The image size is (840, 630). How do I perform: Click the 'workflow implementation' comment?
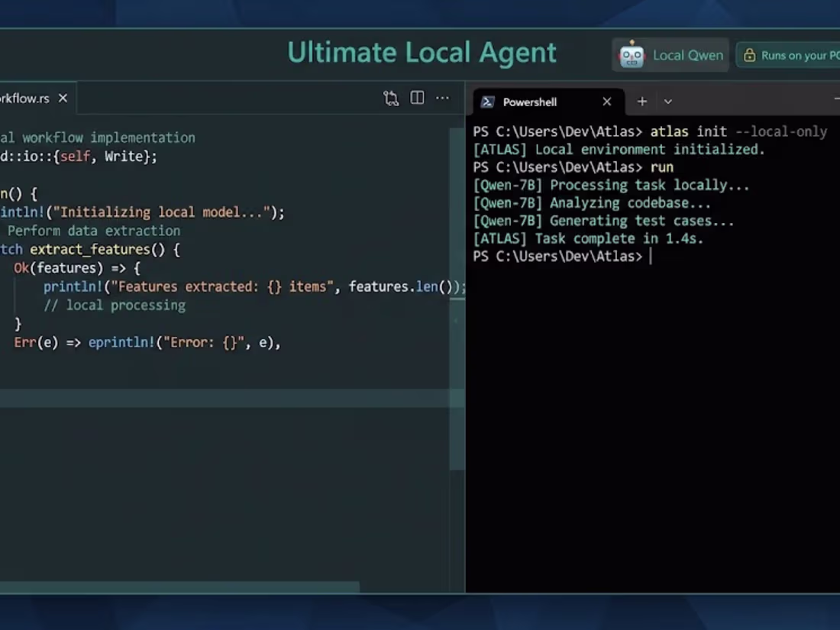108,137
